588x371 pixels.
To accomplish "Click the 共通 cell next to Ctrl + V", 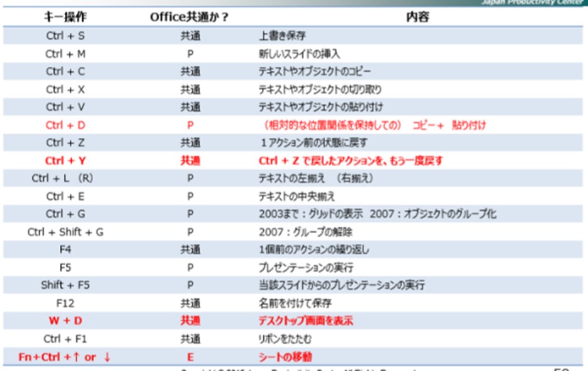I will (x=191, y=105).
